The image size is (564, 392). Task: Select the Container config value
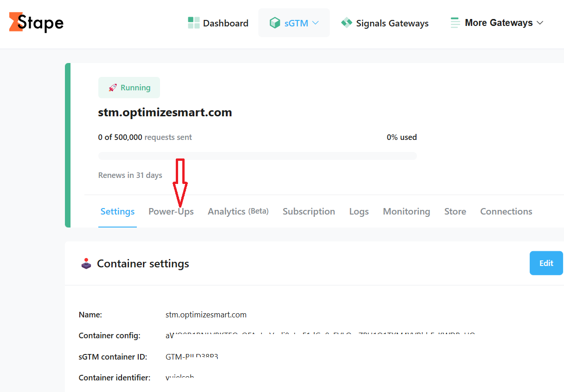pyautogui.click(x=320, y=335)
